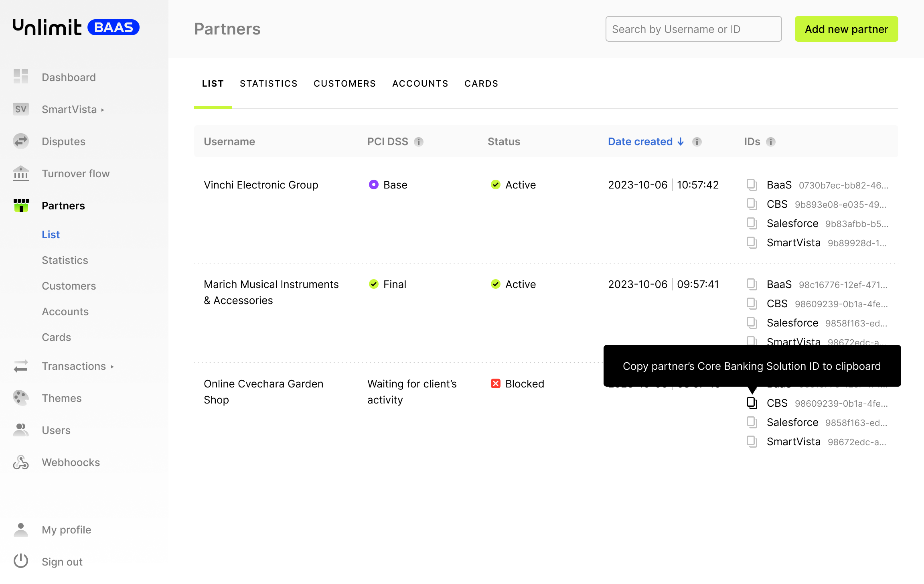Click the Webhoocks icon
The width and height of the screenshot is (924, 584).
tap(21, 462)
